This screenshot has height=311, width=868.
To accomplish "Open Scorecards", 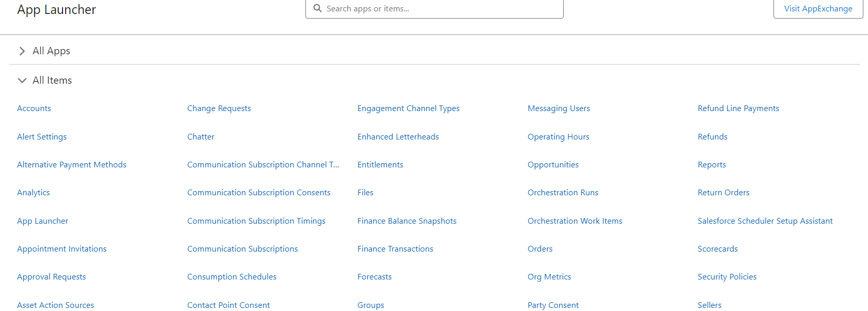I will point(718,249).
